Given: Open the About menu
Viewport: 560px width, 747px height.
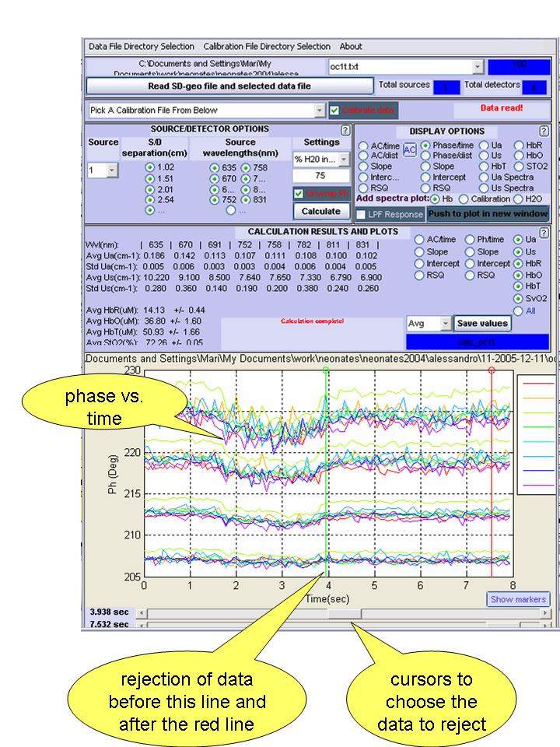Looking at the screenshot, I should [x=351, y=47].
